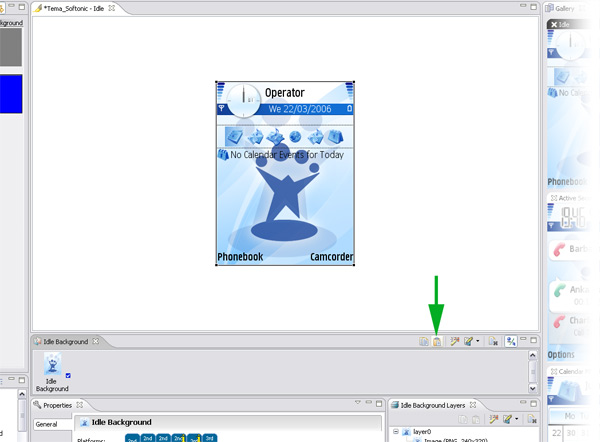Image resolution: width=600 pixels, height=442 pixels.
Task: Select Idle Background element icon
Action: [x=52, y=364]
